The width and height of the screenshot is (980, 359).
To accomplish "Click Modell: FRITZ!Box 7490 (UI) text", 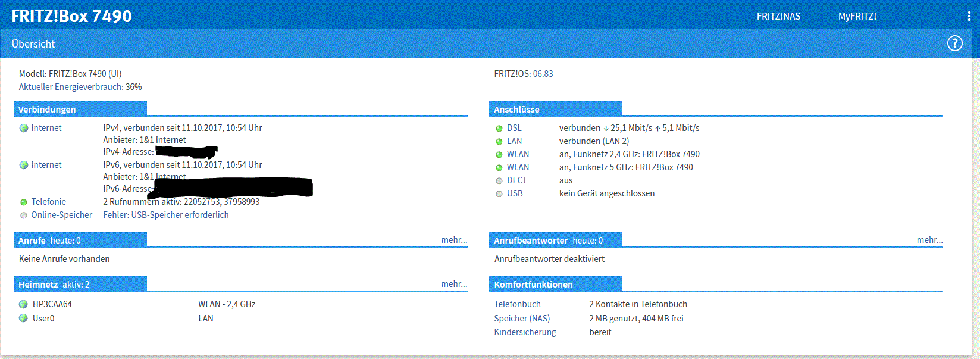I will pyautogui.click(x=70, y=74).
